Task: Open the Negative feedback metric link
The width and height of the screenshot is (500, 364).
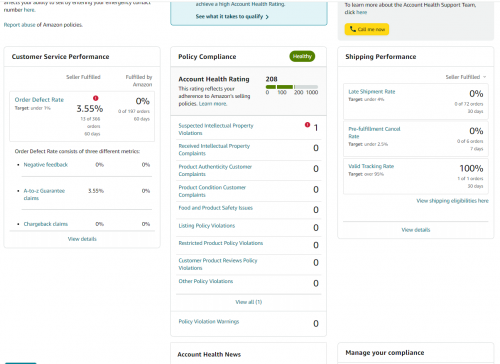Action: tap(46, 165)
